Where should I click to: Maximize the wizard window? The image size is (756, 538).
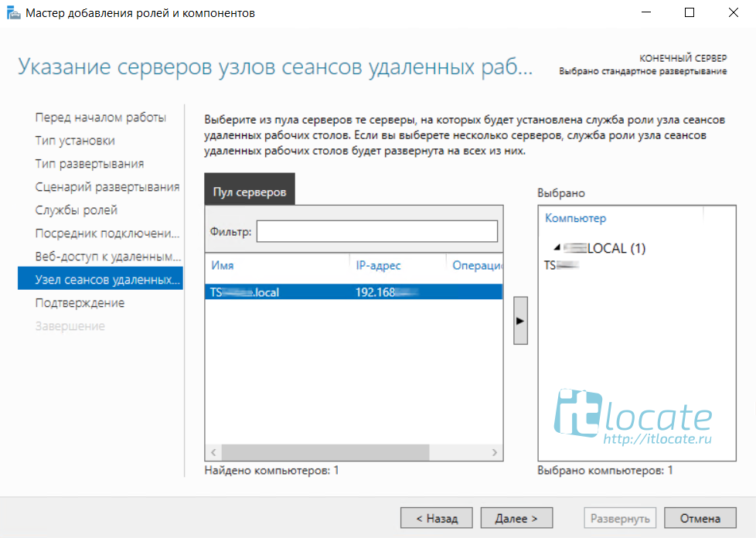pos(690,13)
